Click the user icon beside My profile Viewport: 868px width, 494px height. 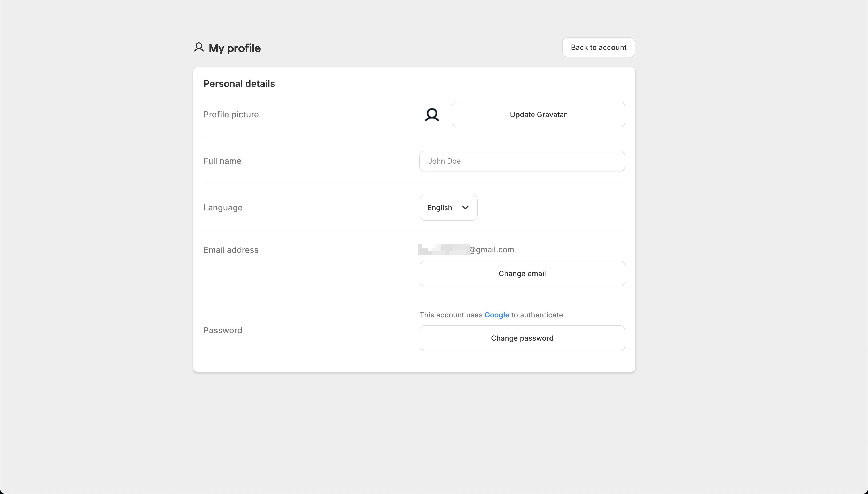click(199, 47)
